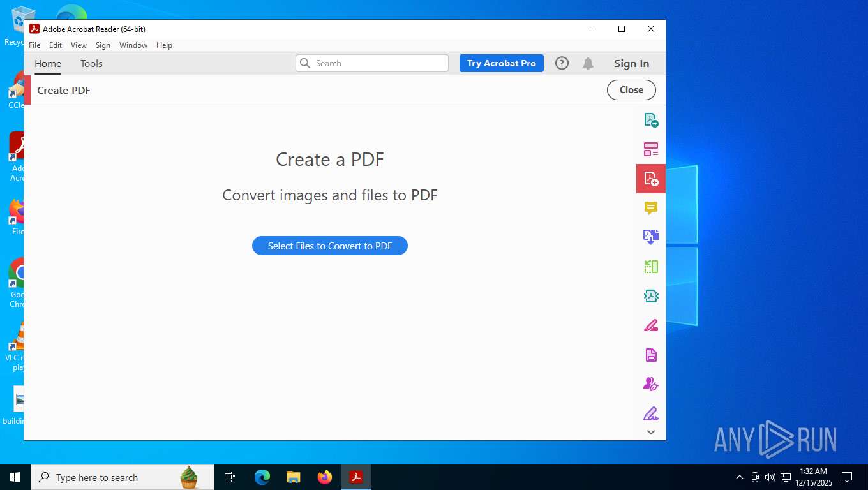868x490 pixels.
Task: Open the Help menu
Action: click(164, 45)
